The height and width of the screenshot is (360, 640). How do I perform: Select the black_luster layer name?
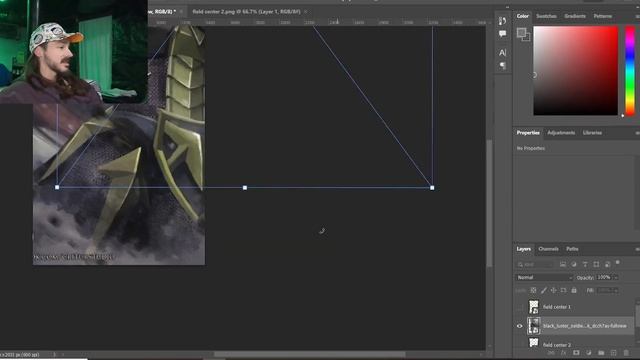coord(584,326)
